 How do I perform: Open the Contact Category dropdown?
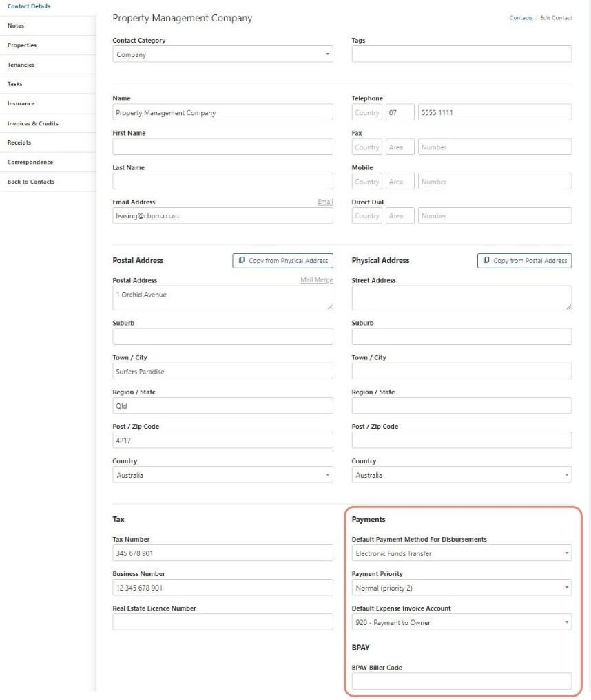(222, 54)
